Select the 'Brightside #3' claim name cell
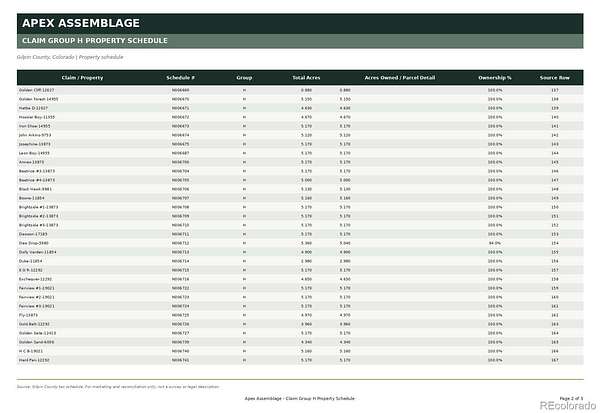The width and height of the screenshot is (600, 413). [x=39, y=225]
